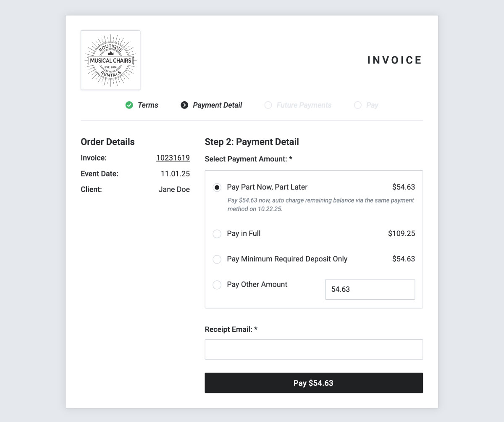504x422 pixels.
Task: Click the Pay $54.63 button
Action: pos(314,383)
